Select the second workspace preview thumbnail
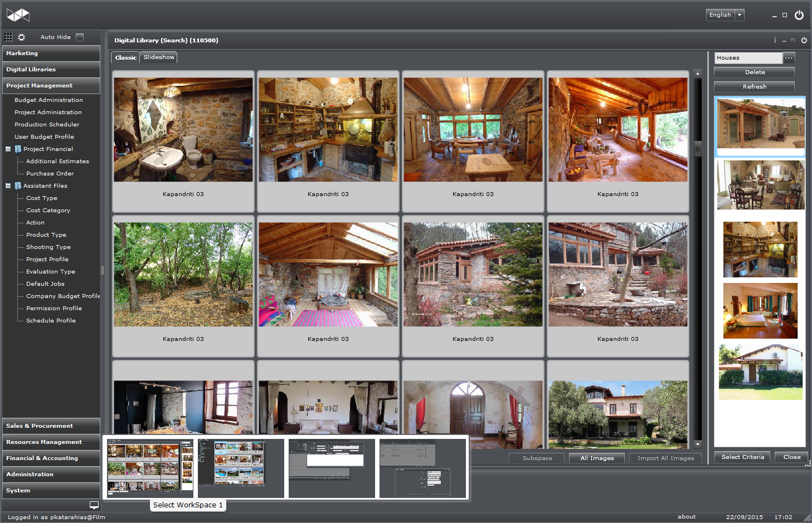The image size is (812, 523). point(241,468)
